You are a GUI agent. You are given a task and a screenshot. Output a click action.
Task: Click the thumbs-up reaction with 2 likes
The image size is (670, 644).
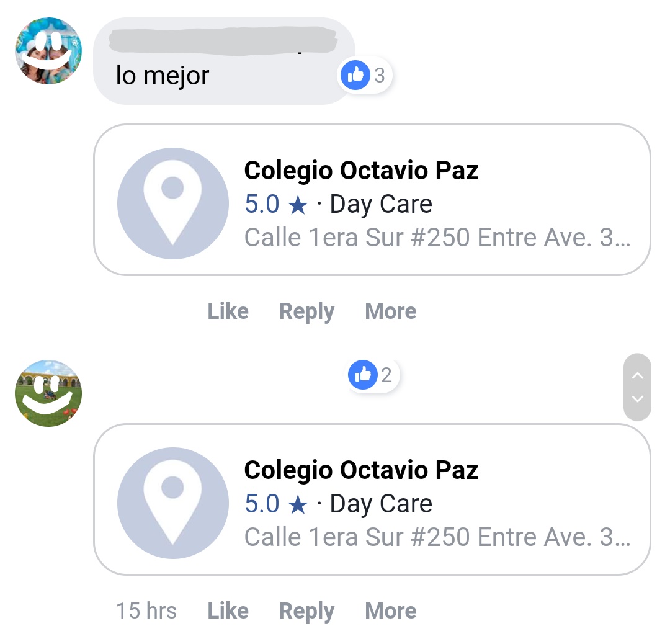(373, 375)
